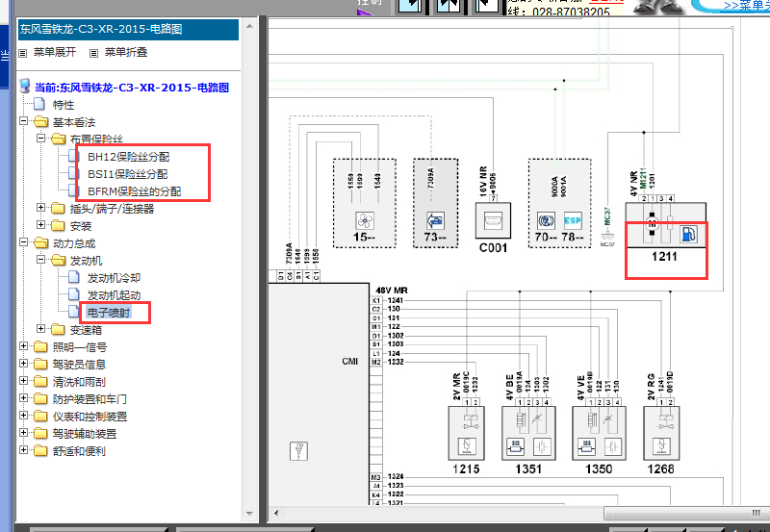Click the injector icon inside the CMI block
Viewport: 770px width, 532px height.
(x=298, y=451)
